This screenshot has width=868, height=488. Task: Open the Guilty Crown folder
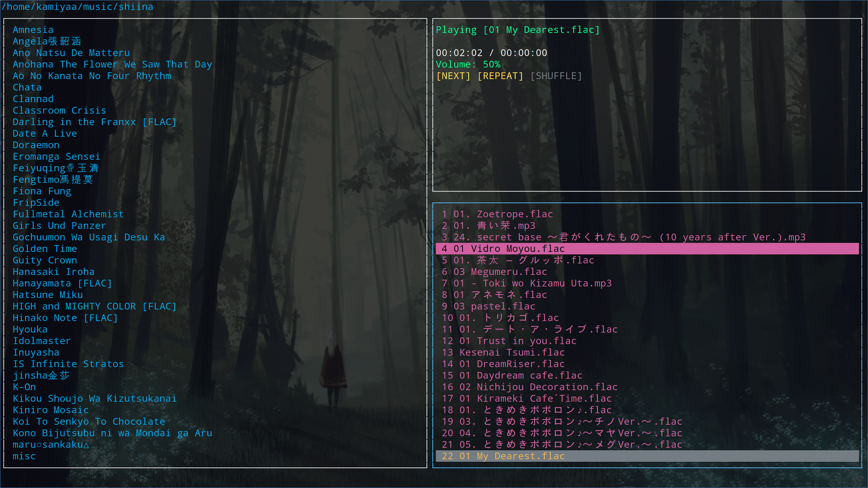(x=45, y=260)
